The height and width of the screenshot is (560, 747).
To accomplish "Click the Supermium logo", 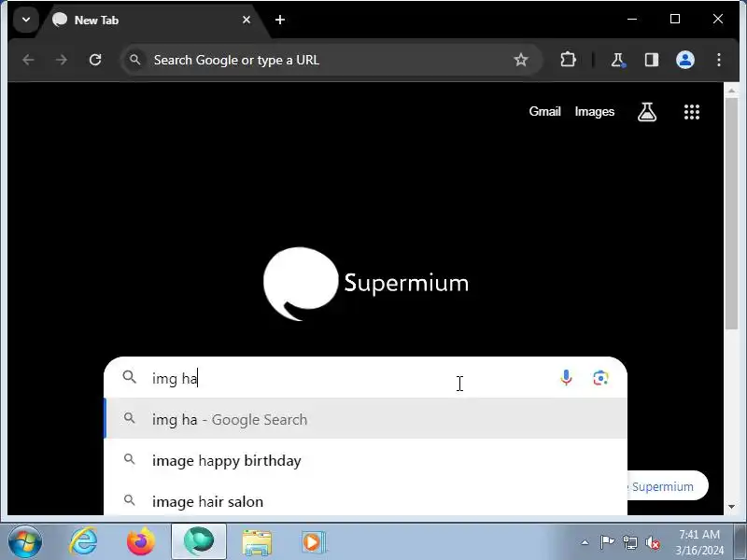I will 366,284.
